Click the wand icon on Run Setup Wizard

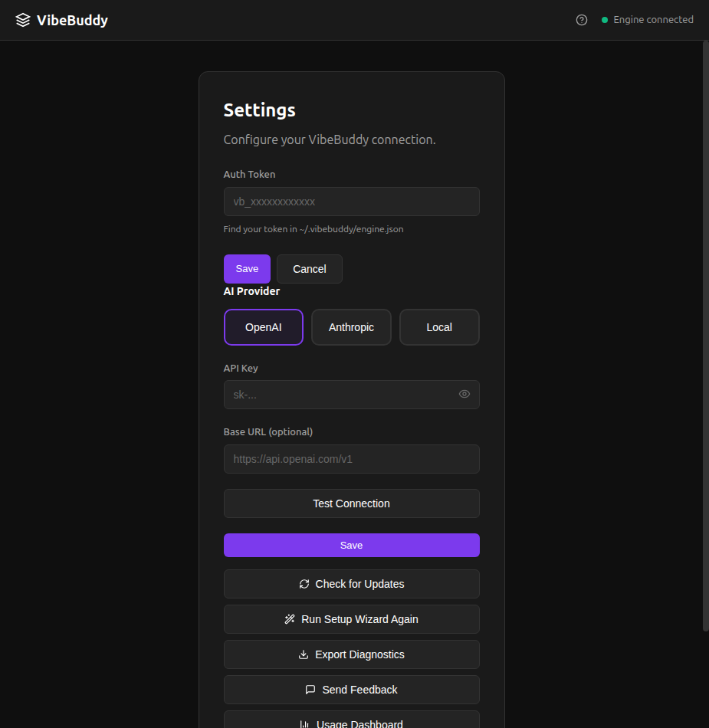click(x=289, y=619)
